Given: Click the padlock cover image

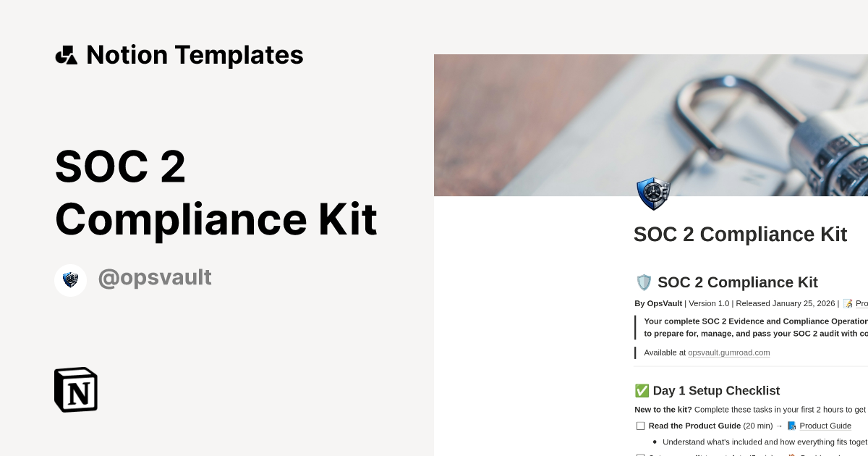Looking at the screenshot, I should point(651,124).
